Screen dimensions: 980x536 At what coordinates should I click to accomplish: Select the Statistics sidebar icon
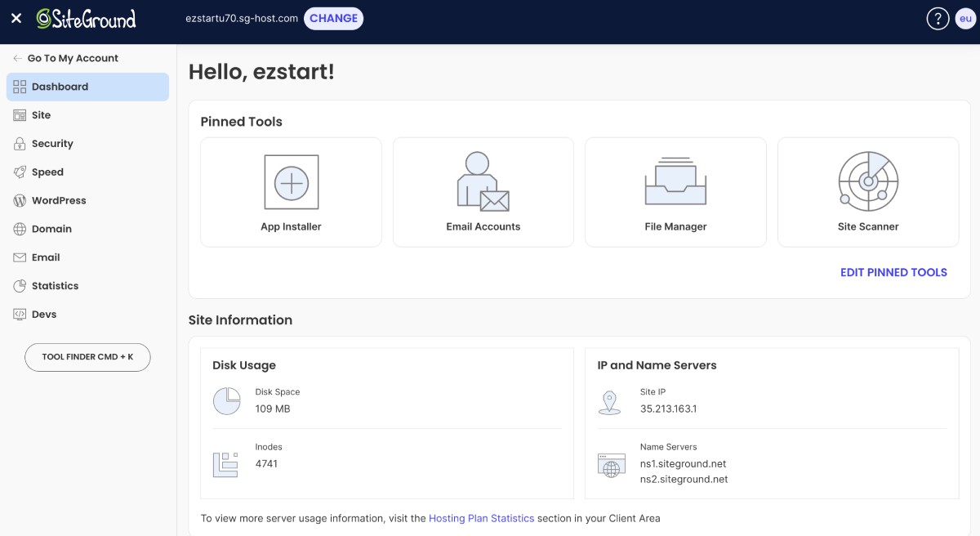tap(18, 285)
